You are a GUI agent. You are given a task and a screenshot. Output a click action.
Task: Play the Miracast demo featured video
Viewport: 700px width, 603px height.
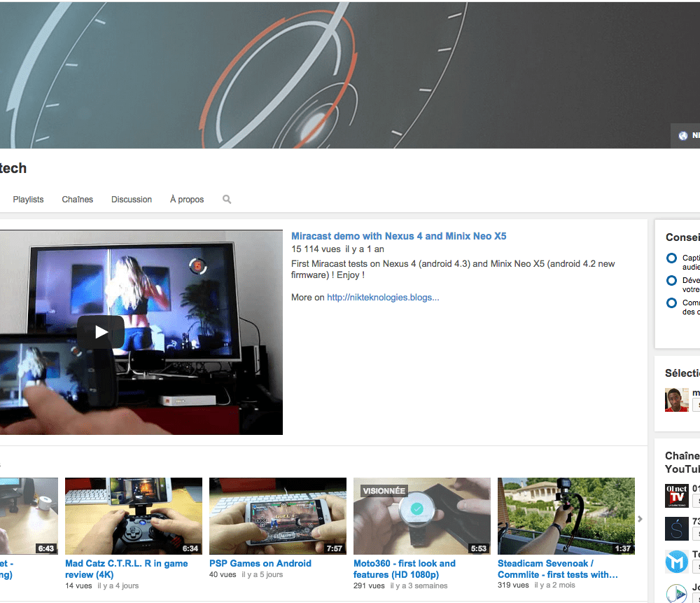click(101, 332)
